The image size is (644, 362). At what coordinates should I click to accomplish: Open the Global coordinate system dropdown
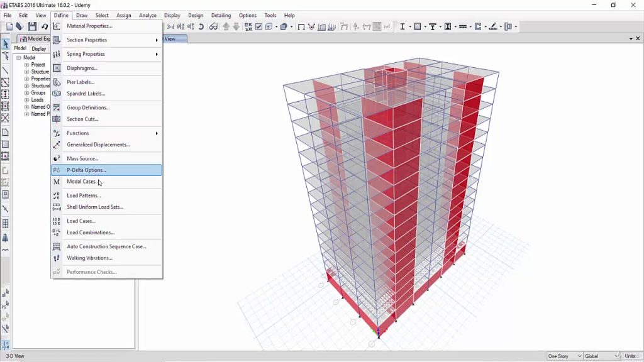[601, 356]
